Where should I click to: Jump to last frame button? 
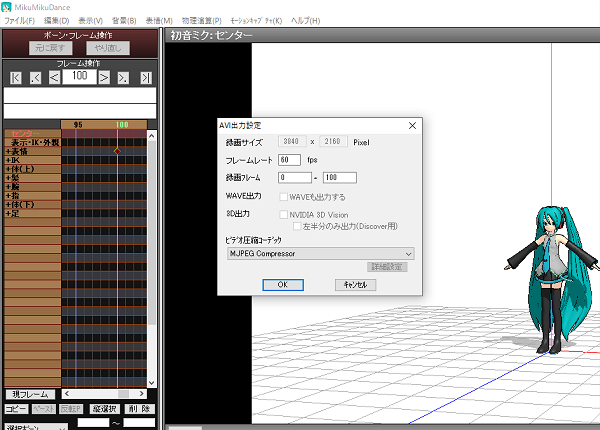146,78
